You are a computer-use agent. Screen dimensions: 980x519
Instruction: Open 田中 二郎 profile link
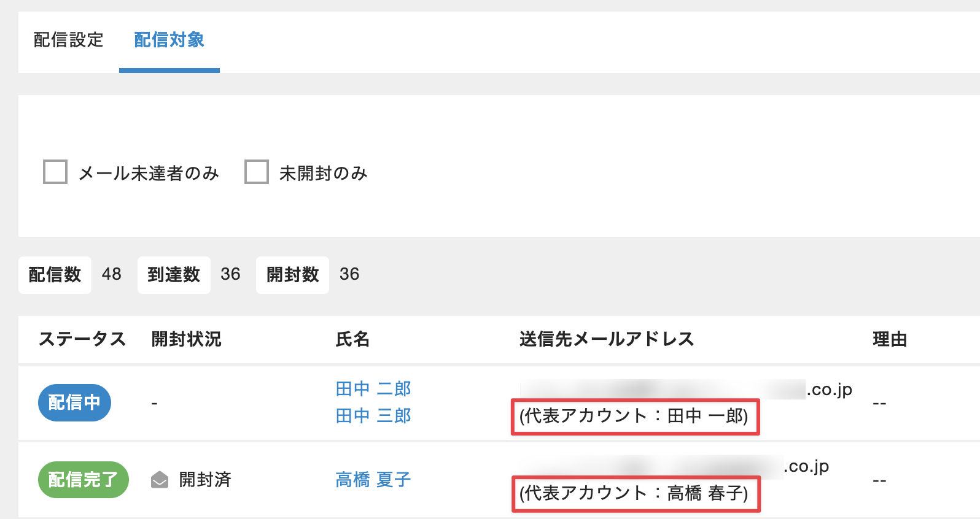(373, 389)
